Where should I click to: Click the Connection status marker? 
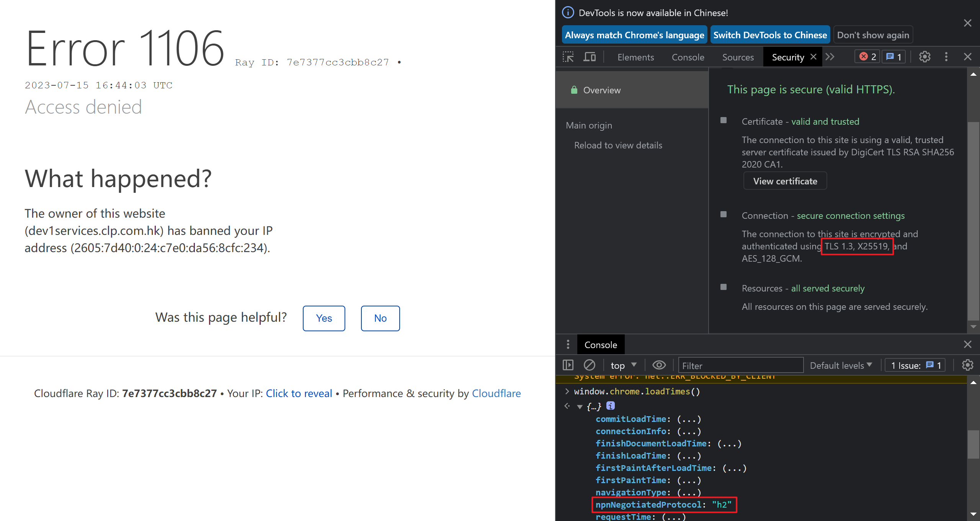(x=724, y=214)
